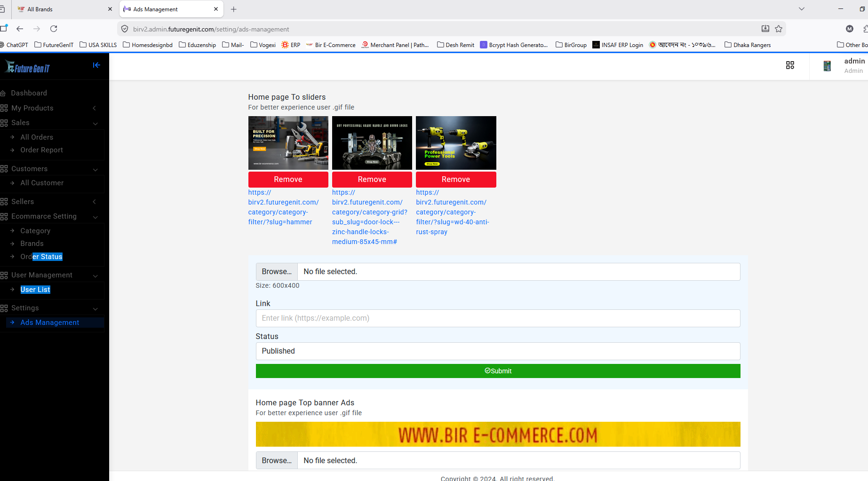Screen dimensions: 868x481
Task: Open Category in the sidebar
Action: [x=35, y=231]
